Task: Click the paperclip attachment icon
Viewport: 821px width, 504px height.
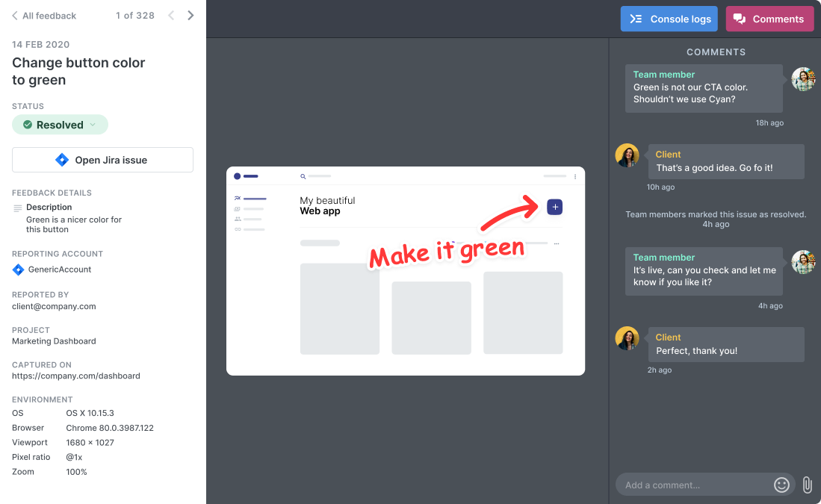Action: coord(807,485)
